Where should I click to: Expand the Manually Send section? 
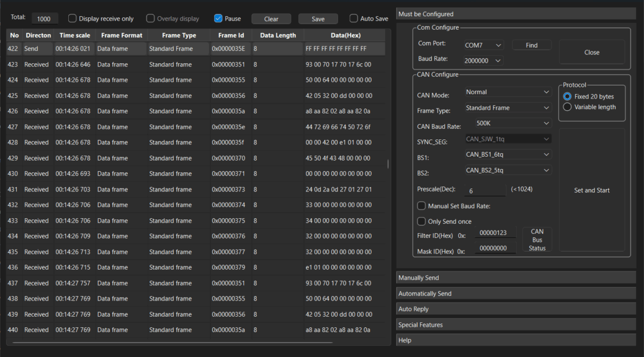(516, 278)
